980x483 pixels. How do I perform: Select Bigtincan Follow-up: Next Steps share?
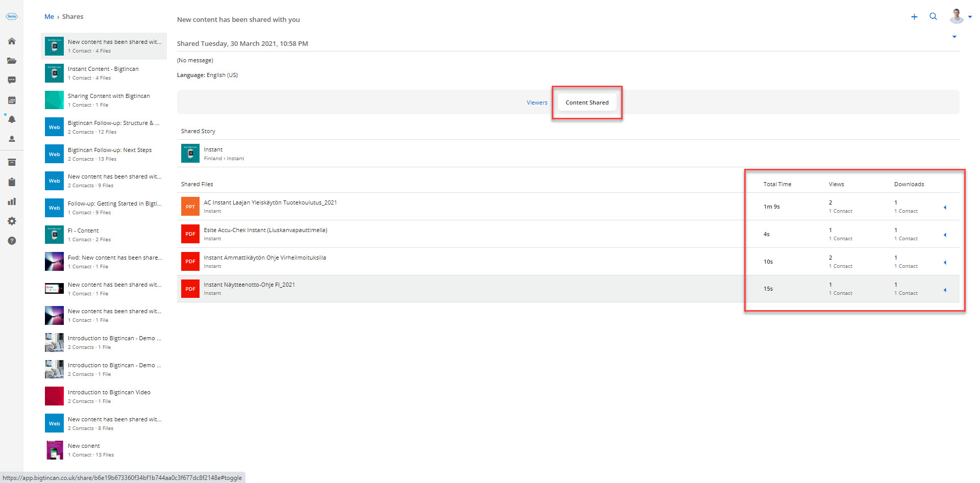point(104,154)
